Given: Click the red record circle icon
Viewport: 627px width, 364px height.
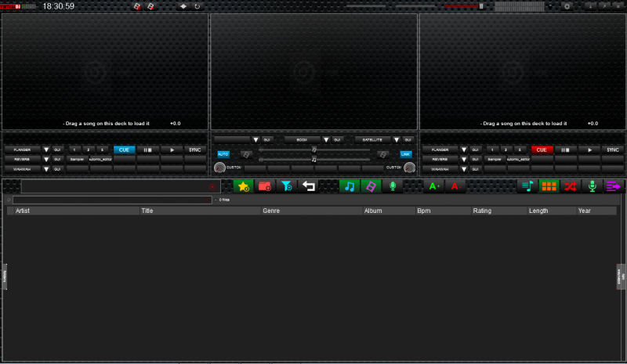Looking at the screenshot, I should (x=212, y=186).
